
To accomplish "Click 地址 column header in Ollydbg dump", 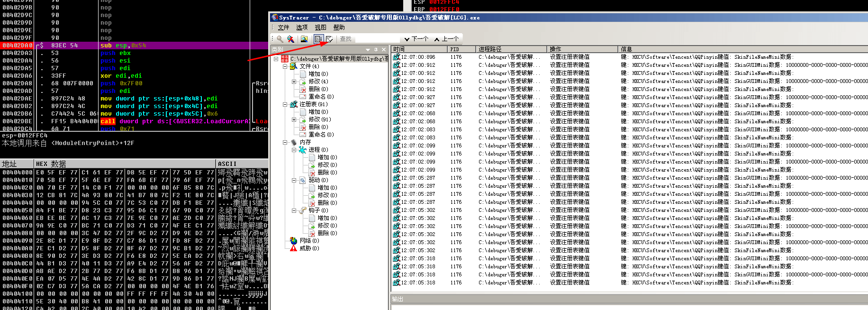I will point(18,164).
